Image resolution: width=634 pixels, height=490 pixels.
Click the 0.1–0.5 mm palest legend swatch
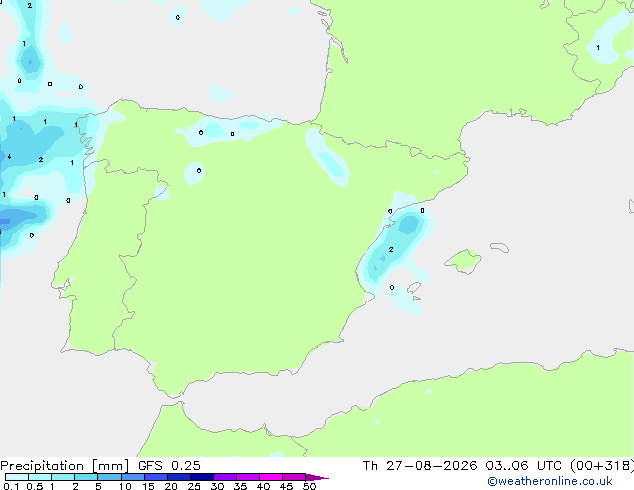click(x=17, y=477)
